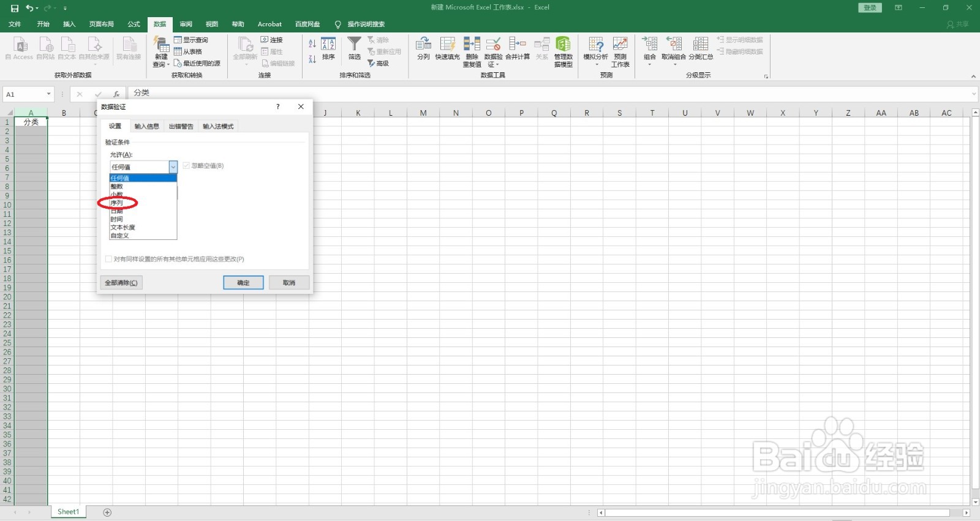
Task: Open the 开始 ribbon tab
Action: (x=43, y=24)
